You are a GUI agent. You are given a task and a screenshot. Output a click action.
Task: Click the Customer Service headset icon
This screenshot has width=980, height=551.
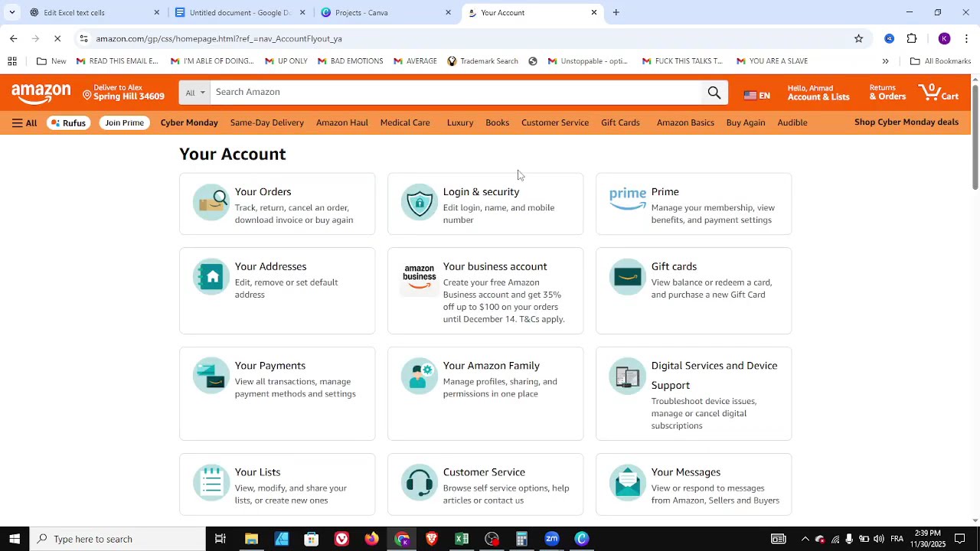pos(420,482)
